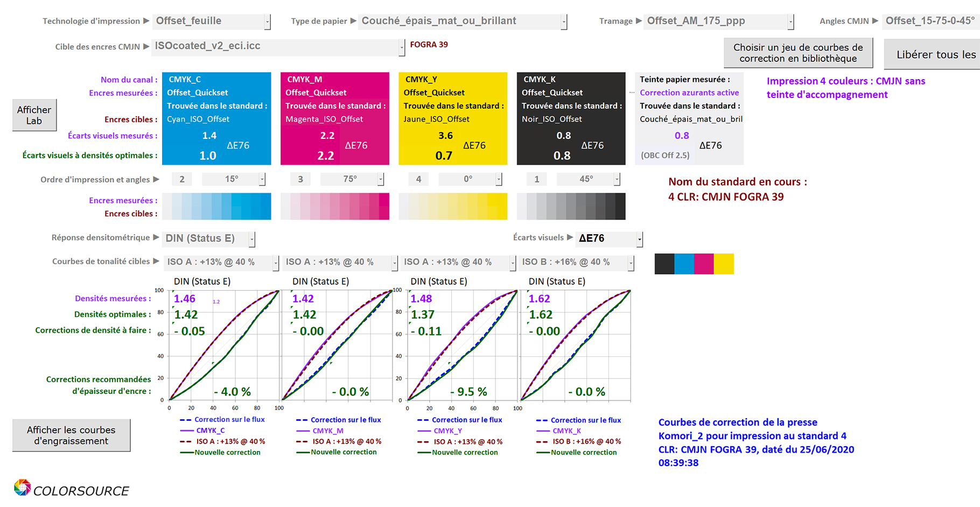Viewport: 980px width, 507px height.
Task: Click yellow optimal-density visual deviation 0.7
Action: [x=444, y=156]
